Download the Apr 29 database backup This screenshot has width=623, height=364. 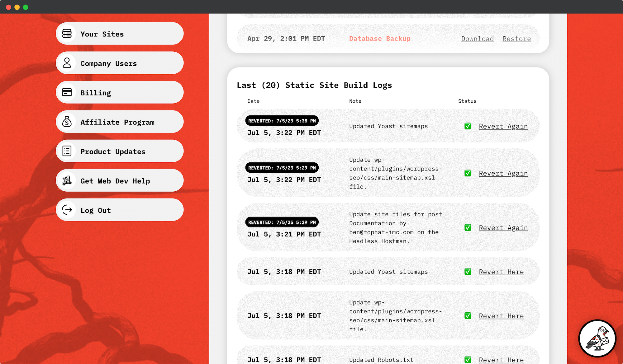(x=477, y=39)
